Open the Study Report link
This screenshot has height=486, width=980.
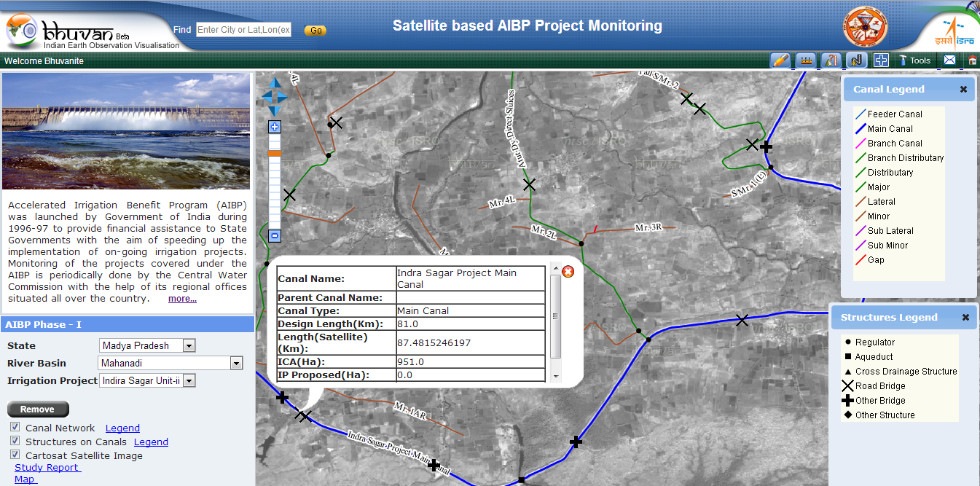47,467
